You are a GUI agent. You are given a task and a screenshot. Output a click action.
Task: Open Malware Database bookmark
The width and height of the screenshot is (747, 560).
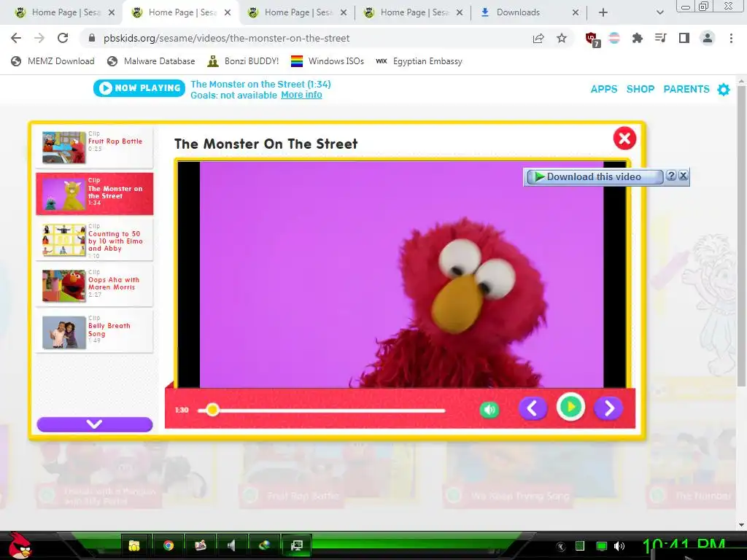click(x=151, y=61)
